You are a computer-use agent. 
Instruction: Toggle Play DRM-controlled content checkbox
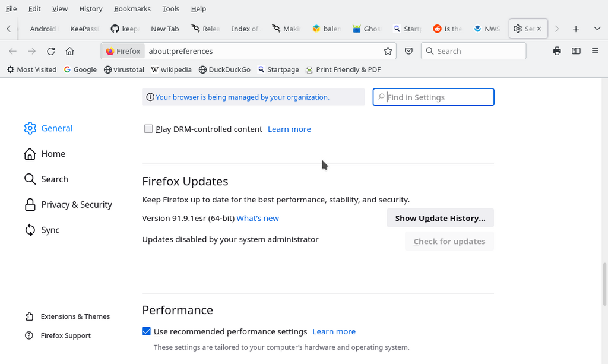(x=148, y=129)
